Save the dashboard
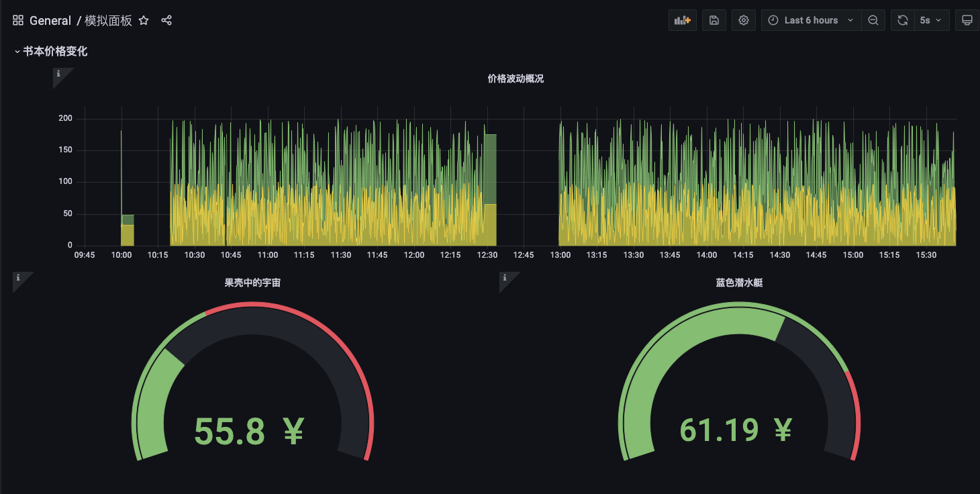 pos(714,20)
